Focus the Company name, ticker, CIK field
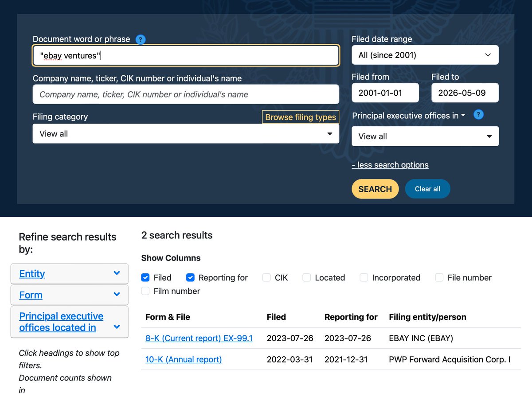 (x=186, y=94)
